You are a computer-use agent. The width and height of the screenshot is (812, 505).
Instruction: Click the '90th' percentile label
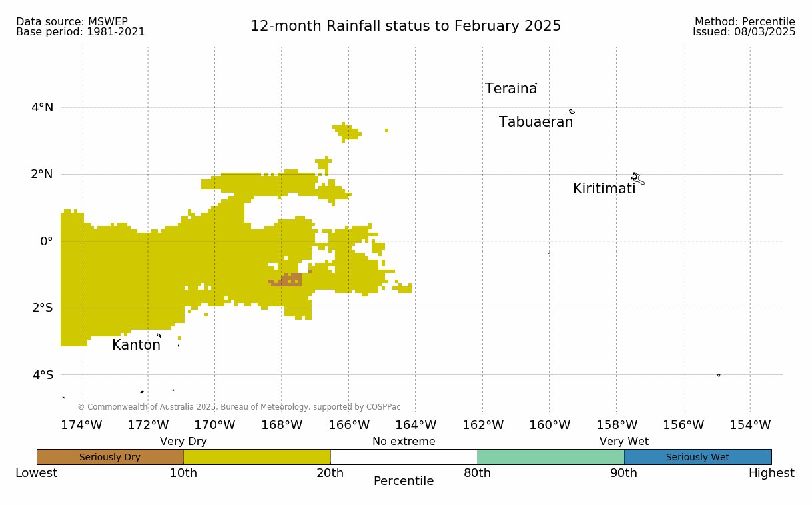coord(624,473)
